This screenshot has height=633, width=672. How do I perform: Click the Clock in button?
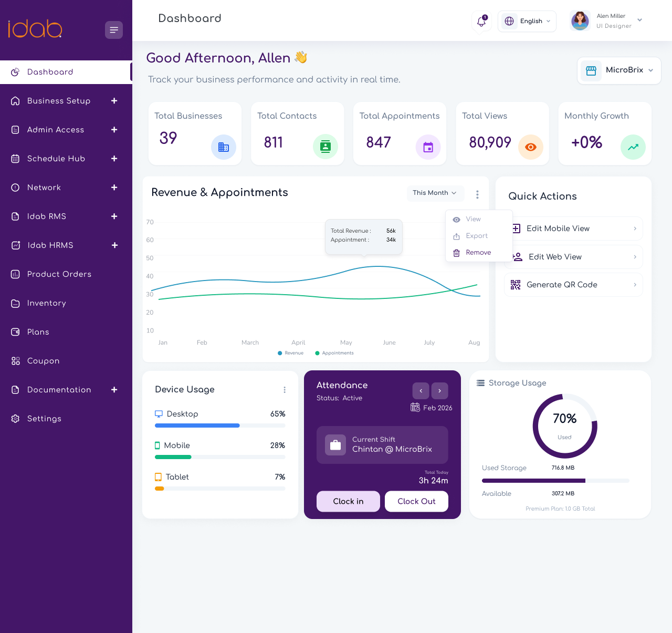point(348,501)
